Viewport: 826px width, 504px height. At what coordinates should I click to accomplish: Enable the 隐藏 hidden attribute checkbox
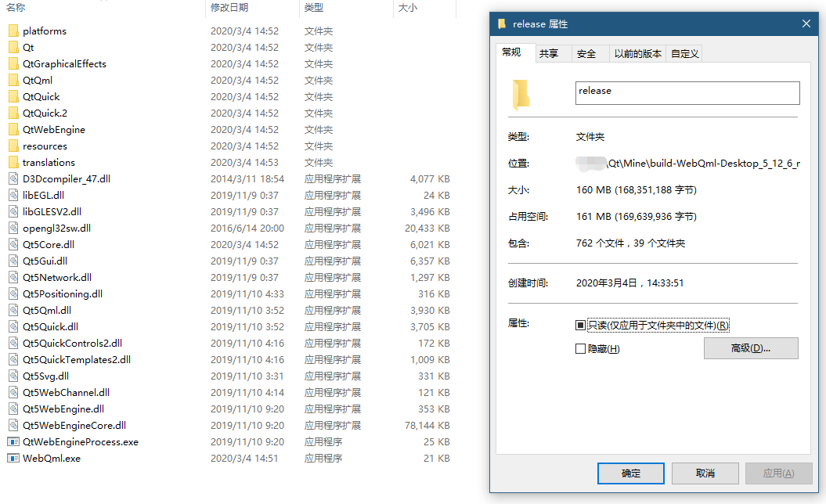(x=580, y=348)
